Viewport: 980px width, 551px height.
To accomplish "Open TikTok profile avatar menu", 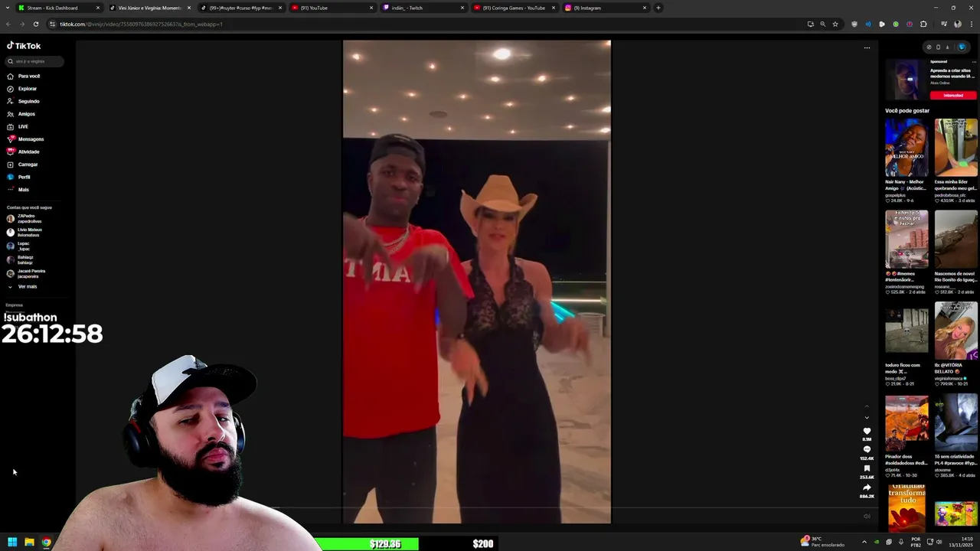I will click(962, 47).
